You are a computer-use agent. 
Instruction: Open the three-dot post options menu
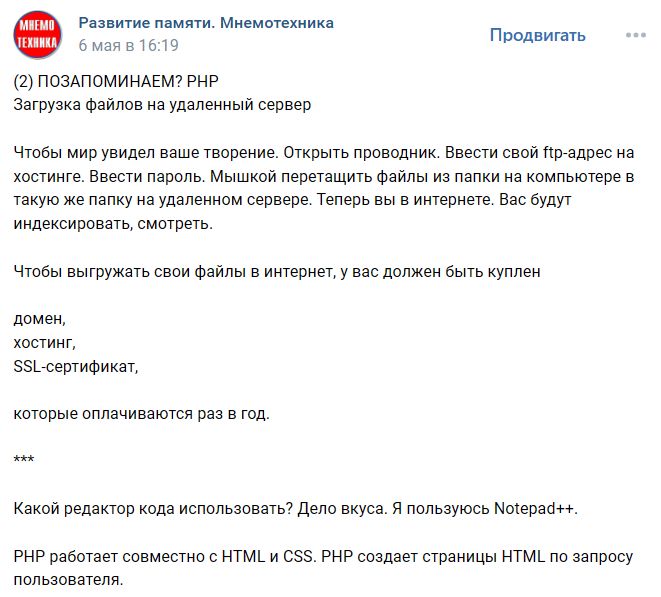pyautogui.click(x=636, y=35)
